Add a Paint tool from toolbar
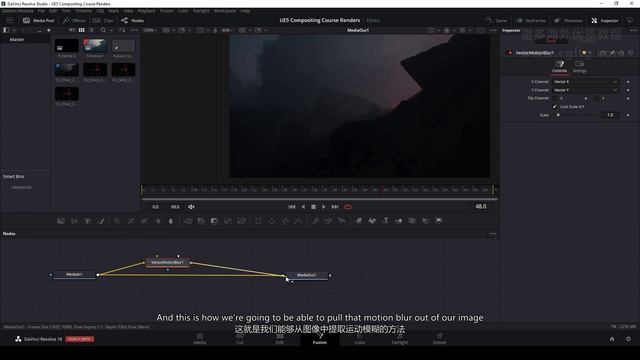This screenshot has width=640, height=360. pos(101,221)
